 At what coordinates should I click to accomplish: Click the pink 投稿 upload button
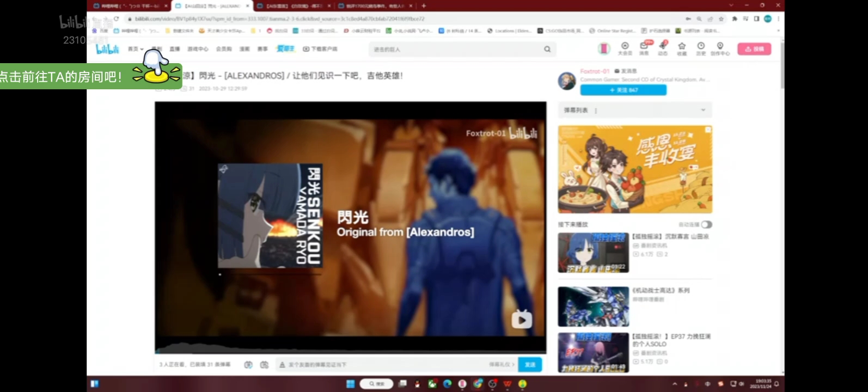[x=754, y=49]
